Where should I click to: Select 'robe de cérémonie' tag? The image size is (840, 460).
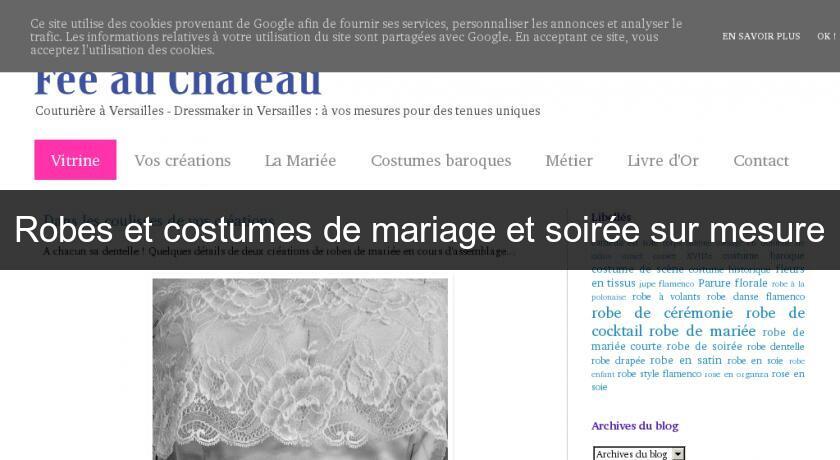click(x=662, y=313)
